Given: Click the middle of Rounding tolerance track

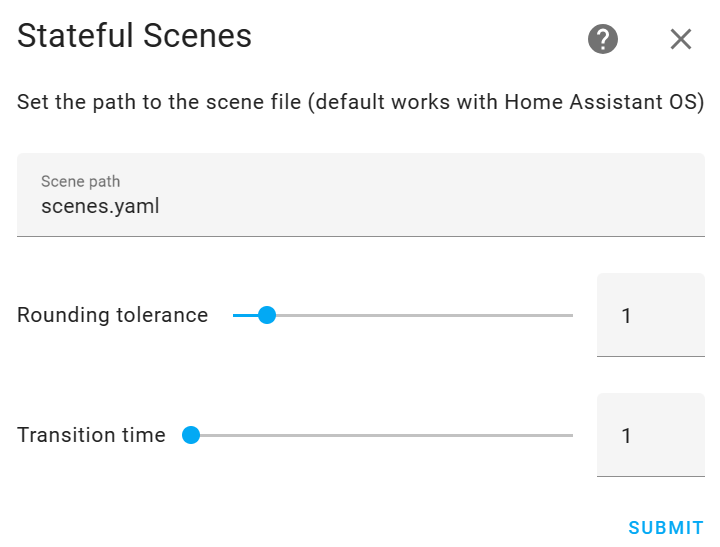Looking at the screenshot, I should coord(403,315).
